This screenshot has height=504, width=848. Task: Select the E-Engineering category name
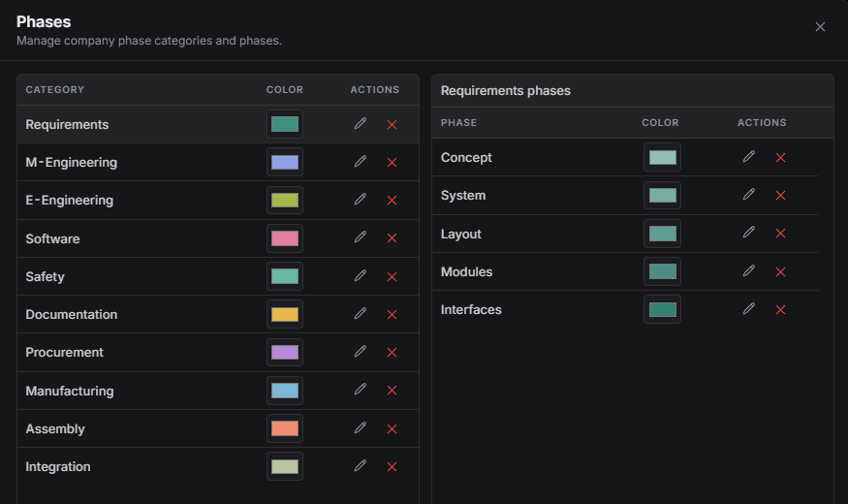pos(69,200)
